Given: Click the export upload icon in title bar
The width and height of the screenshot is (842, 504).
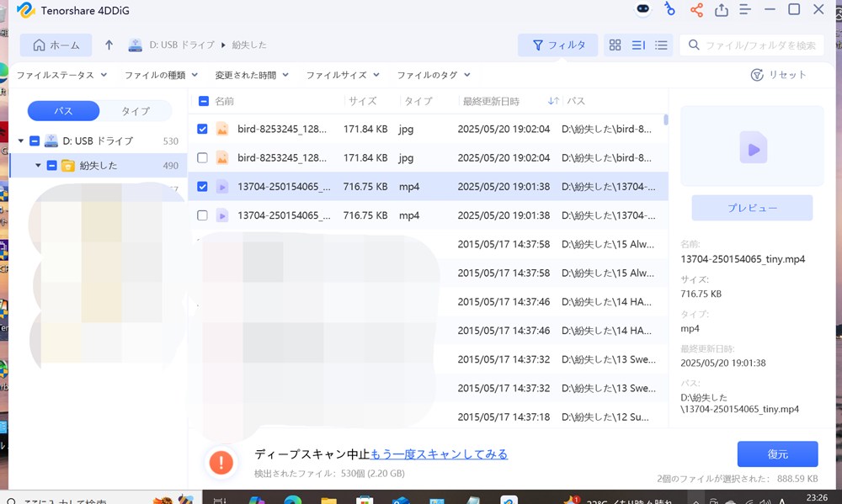Looking at the screenshot, I should (722, 10).
